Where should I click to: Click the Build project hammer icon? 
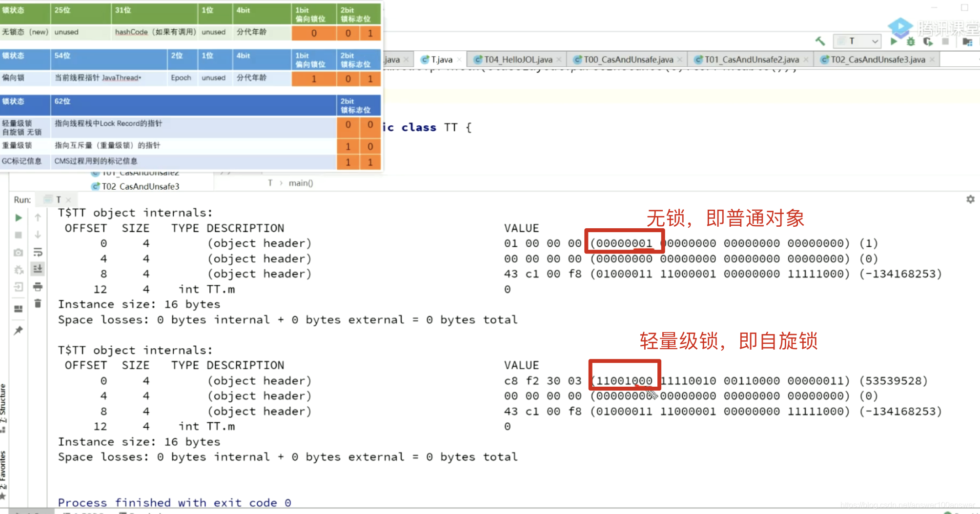[x=820, y=41]
